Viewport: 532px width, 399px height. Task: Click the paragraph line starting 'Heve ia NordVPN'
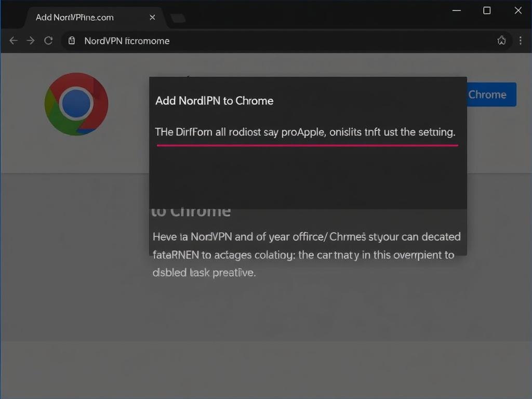coord(307,236)
